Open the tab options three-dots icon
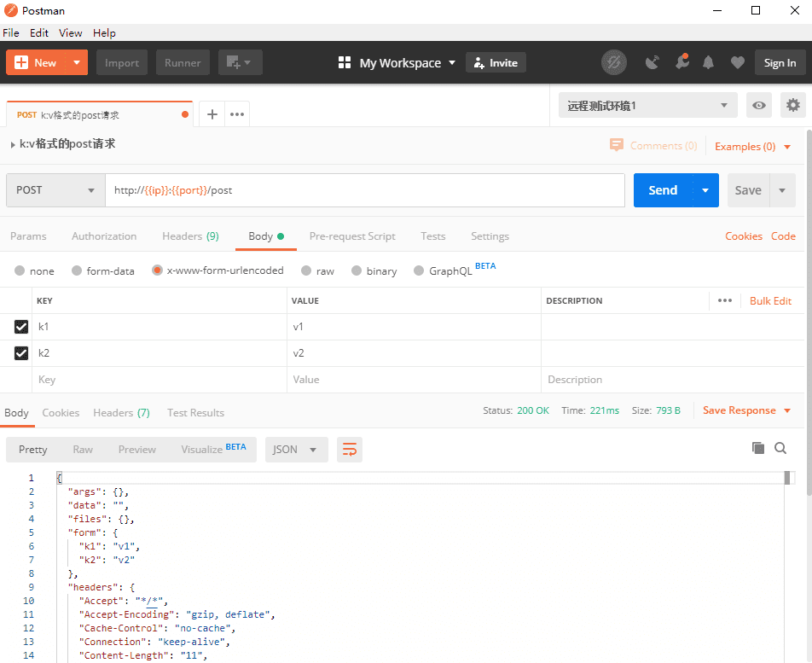The width and height of the screenshot is (812, 663). pyautogui.click(x=237, y=114)
